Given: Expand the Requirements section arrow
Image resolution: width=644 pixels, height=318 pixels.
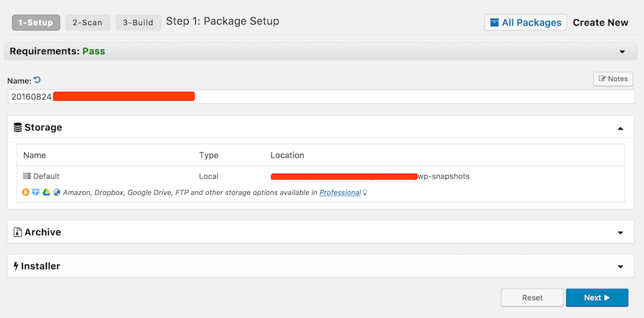Looking at the screenshot, I should pos(622,51).
